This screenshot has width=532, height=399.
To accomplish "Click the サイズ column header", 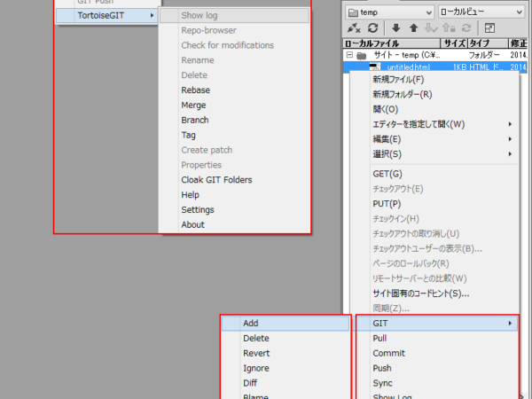I will 454,43.
